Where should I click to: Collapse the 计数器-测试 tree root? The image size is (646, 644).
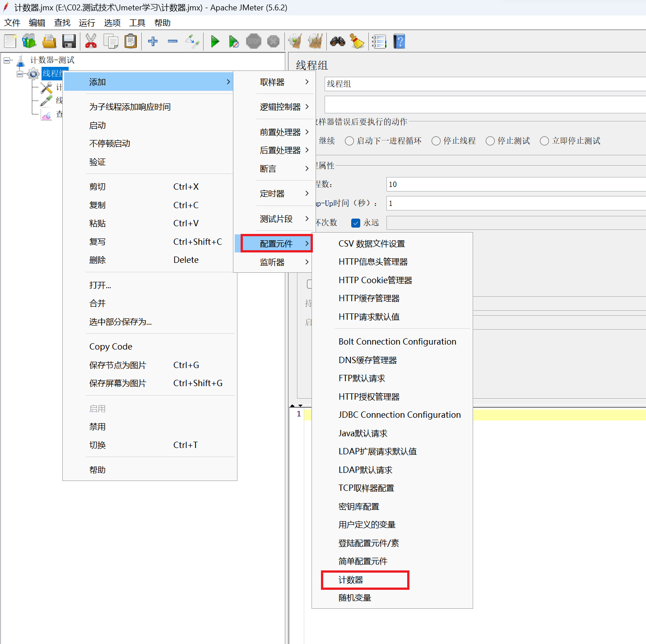[7, 60]
